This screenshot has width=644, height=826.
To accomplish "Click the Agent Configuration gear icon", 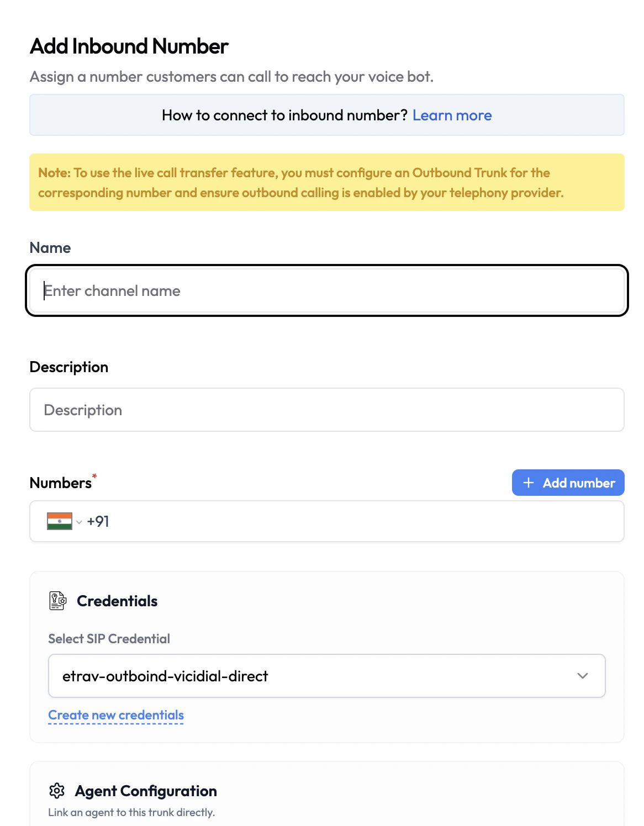I will 57,791.
